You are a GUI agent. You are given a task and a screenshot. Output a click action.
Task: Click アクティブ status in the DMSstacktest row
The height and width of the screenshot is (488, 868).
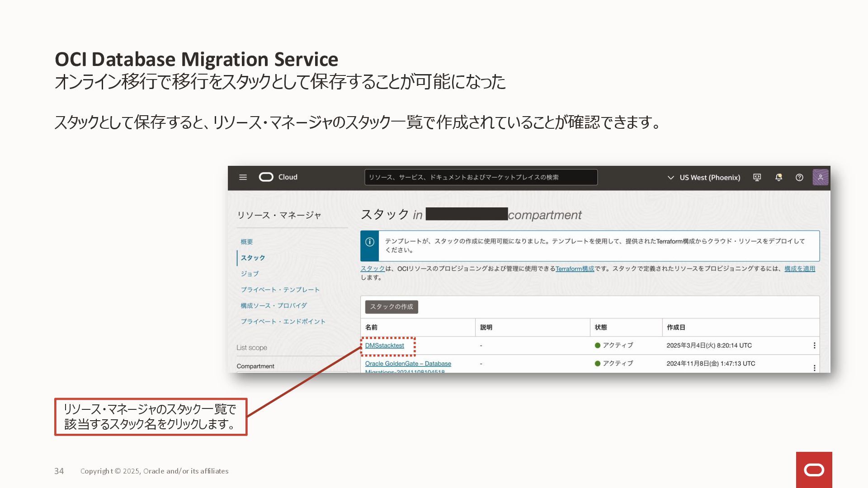pyautogui.click(x=614, y=345)
